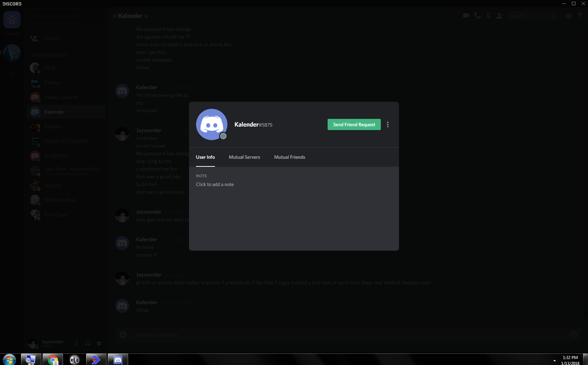This screenshot has height=365, width=588.
Task: Open direct message with Franko
Action: point(66,83)
